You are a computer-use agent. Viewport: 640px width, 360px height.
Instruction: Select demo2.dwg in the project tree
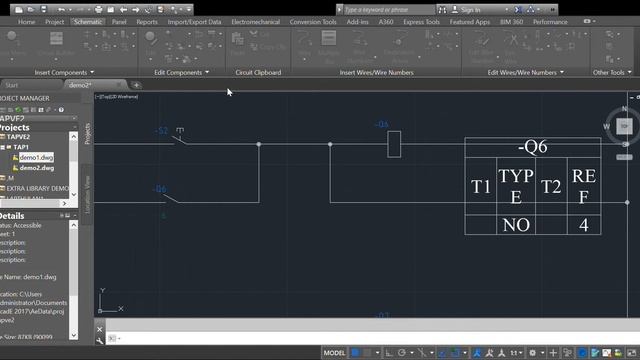click(x=37, y=168)
